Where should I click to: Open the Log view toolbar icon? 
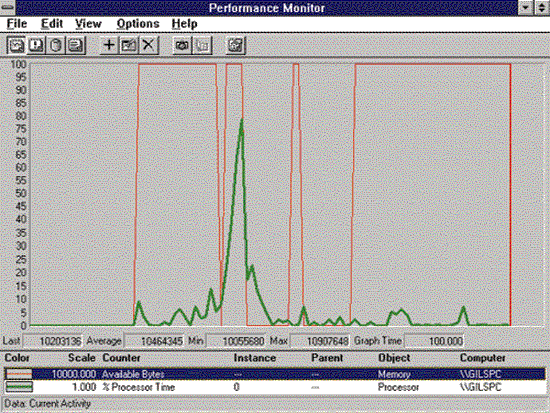click(56, 45)
